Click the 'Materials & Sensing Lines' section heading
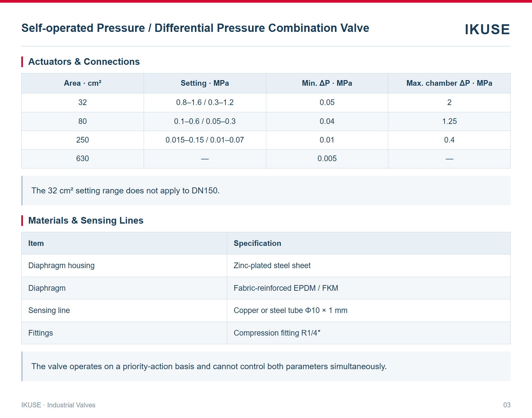The image size is (532, 418). tap(86, 220)
